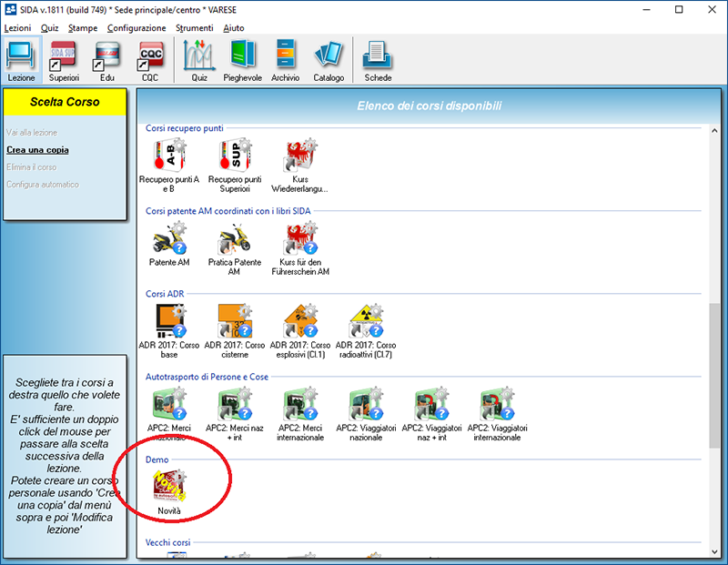Click the Crea una copia link
The width and height of the screenshot is (728, 565).
tap(37, 150)
